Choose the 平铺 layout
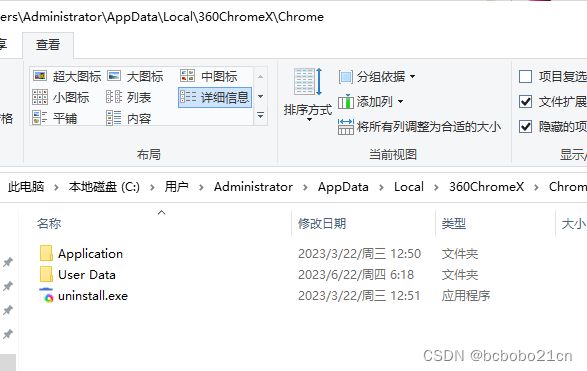Image resolution: width=587 pixels, height=371 pixels. (55, 118)
